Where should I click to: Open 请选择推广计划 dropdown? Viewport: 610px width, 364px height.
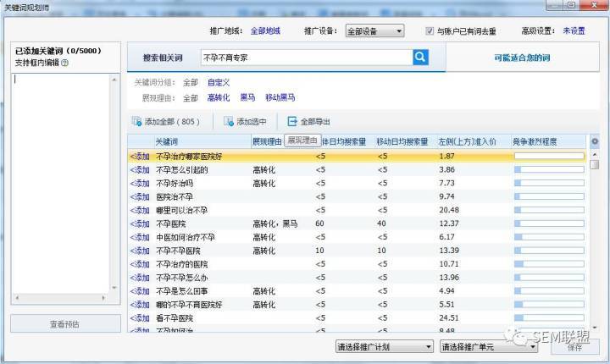385,346
